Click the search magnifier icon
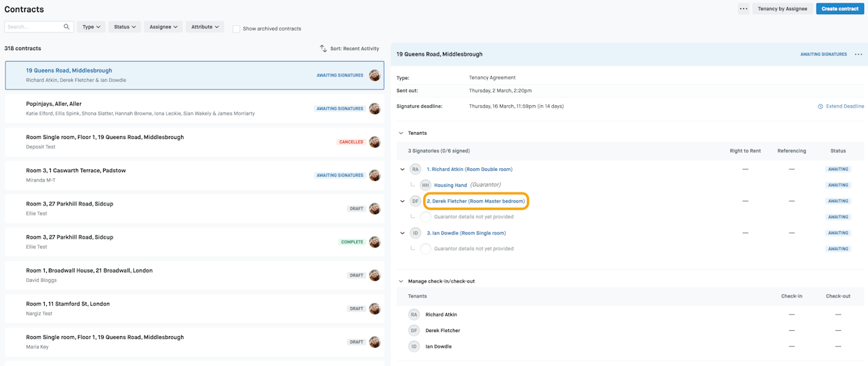The image size is (868, 366). pos(66,27)
